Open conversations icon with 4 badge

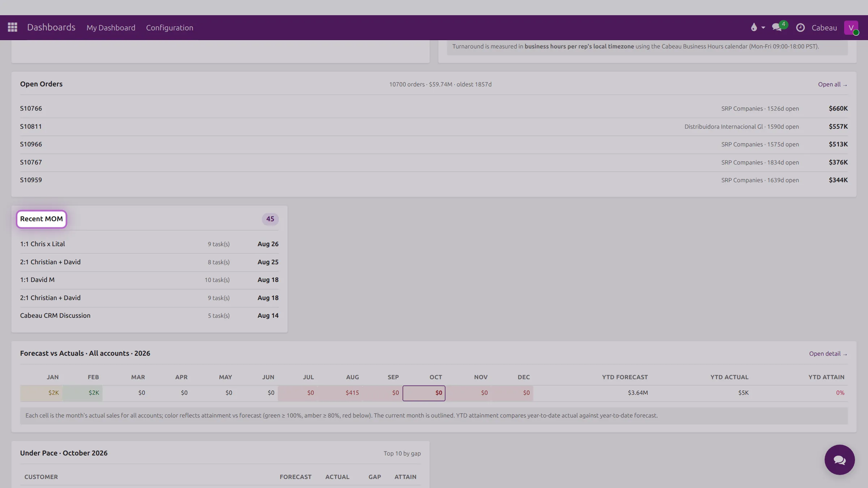779,27
